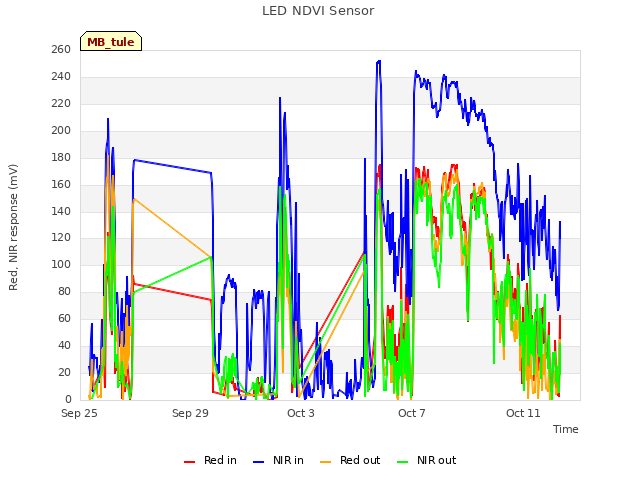640x480 pixels.
Task: Click the chart title 'LED NDVI Sensor'
Action: (x=318, y=11)
